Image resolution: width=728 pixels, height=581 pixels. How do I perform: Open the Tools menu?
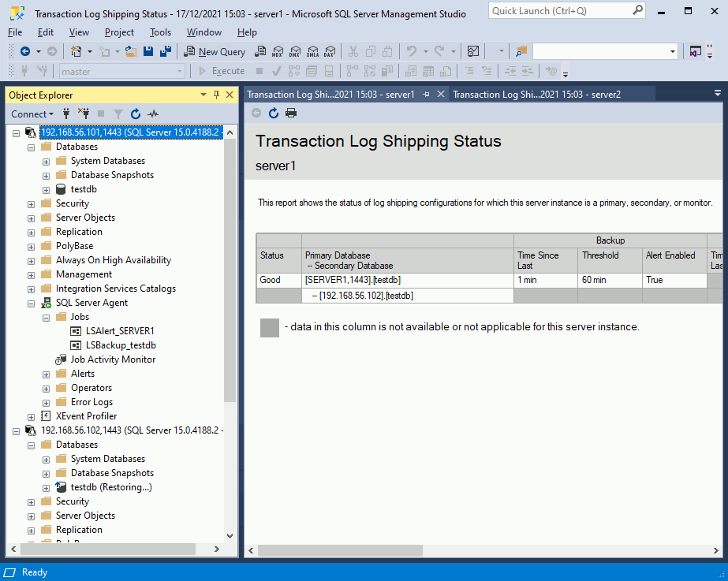160,32
